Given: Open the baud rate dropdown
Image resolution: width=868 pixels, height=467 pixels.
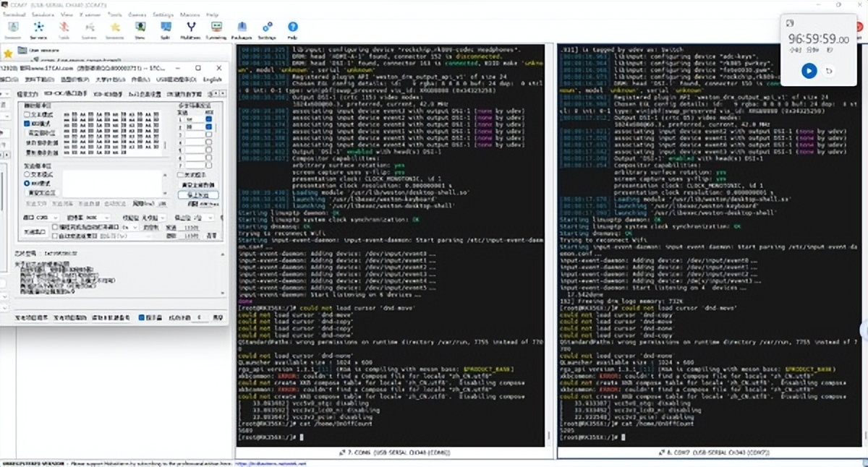Looking at the screenshot, I should [x=107, y=217].
